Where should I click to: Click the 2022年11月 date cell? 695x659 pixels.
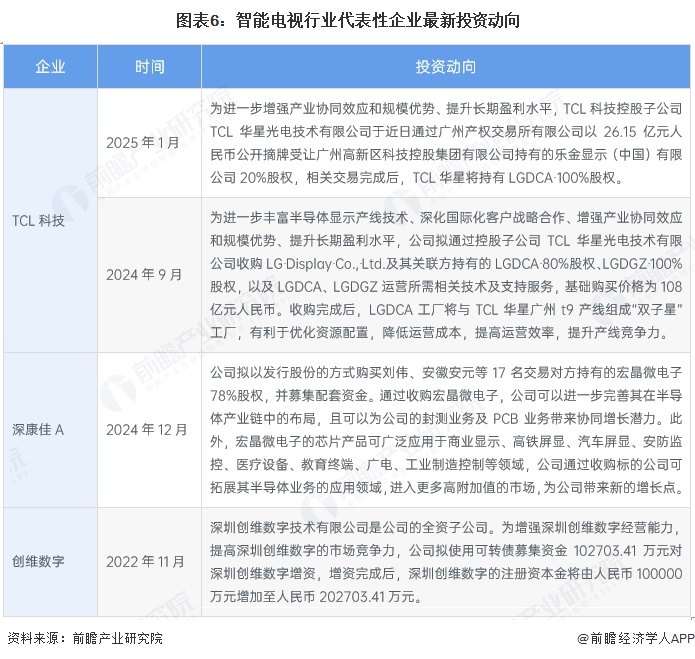149,562
